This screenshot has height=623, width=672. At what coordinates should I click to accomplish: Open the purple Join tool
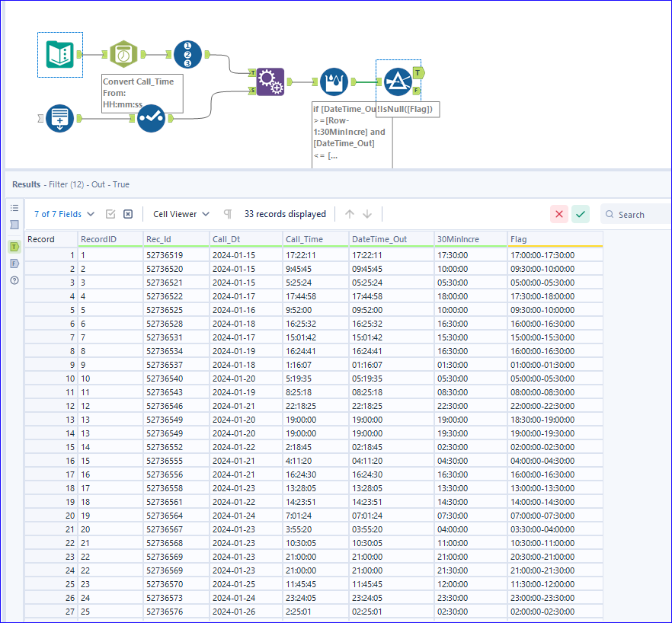coord(270,80)
